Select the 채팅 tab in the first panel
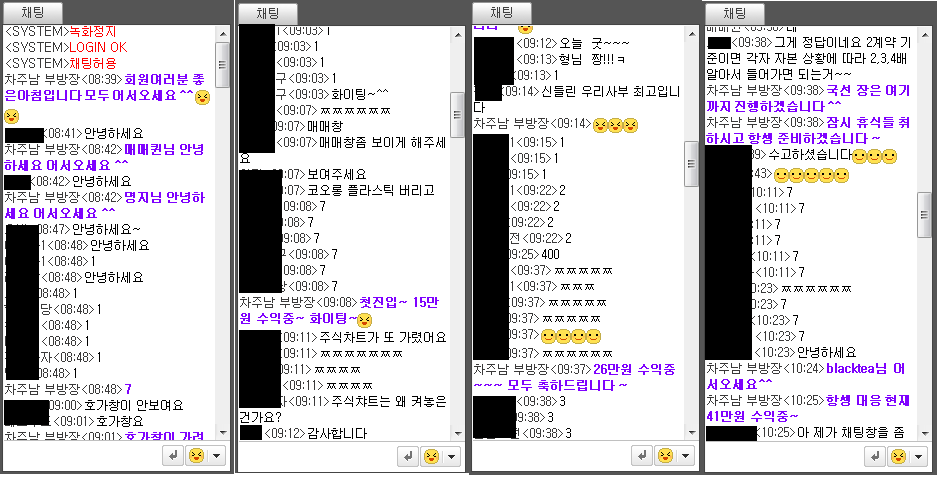 coord(32,13)
